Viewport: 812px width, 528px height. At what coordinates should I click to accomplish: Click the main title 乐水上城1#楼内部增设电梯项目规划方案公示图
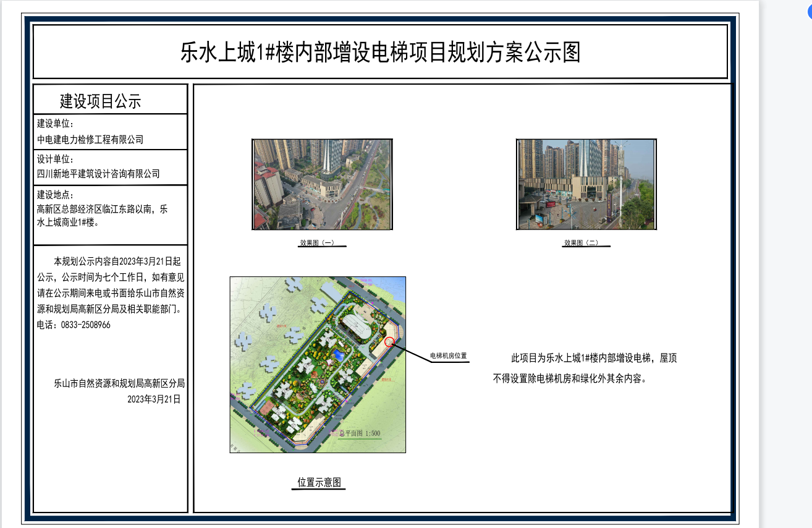380,53
